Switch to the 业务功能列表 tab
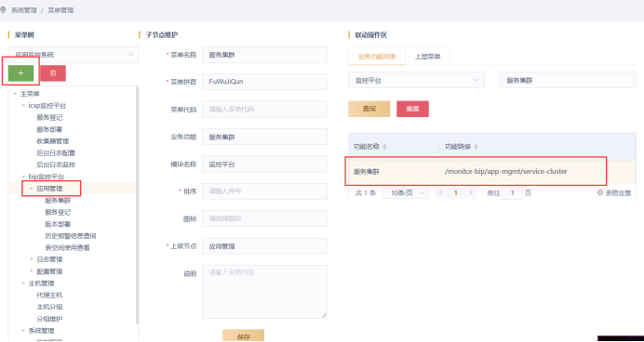The width and height of the screenshot is (644, 342). (x=377, y=56)
